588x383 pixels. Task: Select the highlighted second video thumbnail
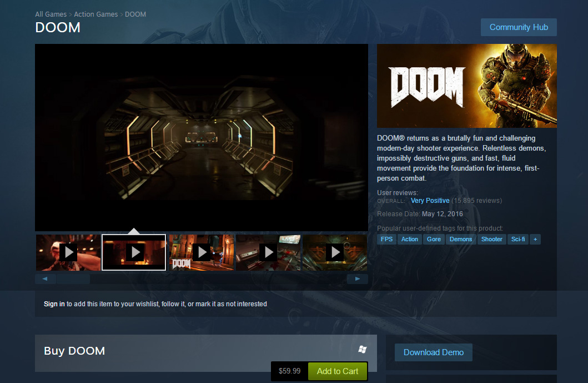pyautogui.click(x=134, y=252)
